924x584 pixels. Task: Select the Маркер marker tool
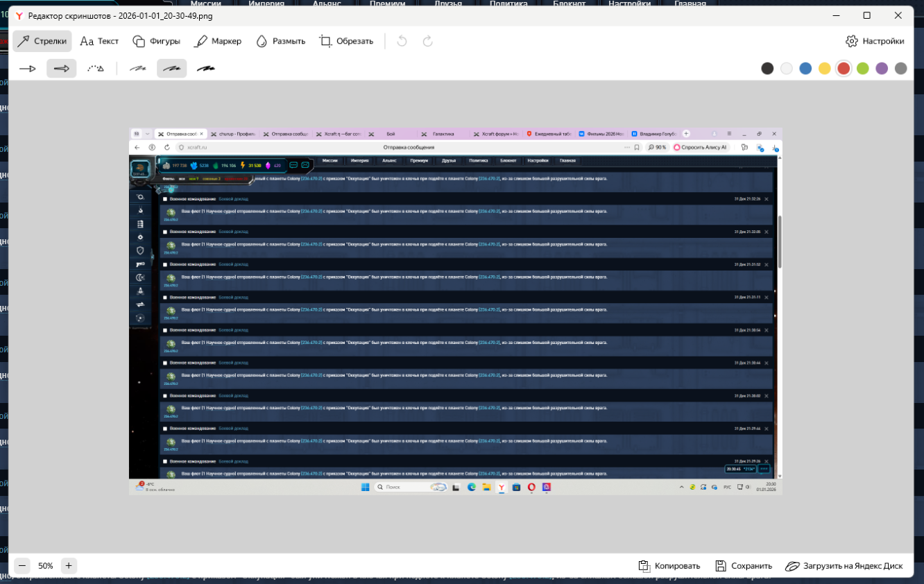coord(218,41)
